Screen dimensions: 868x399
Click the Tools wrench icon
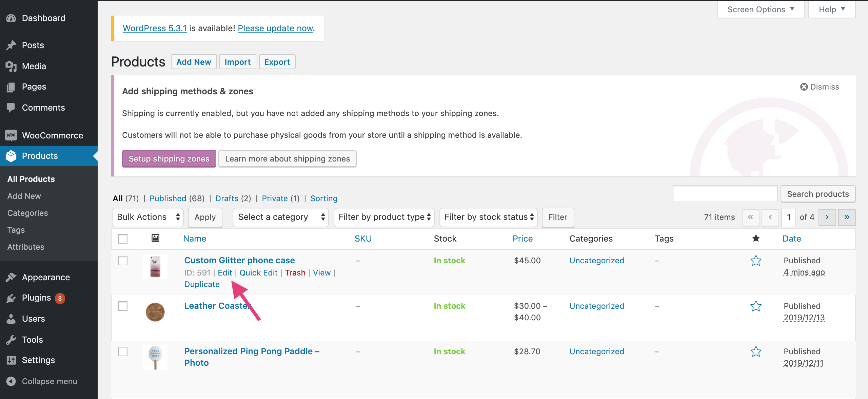point(11,339)
